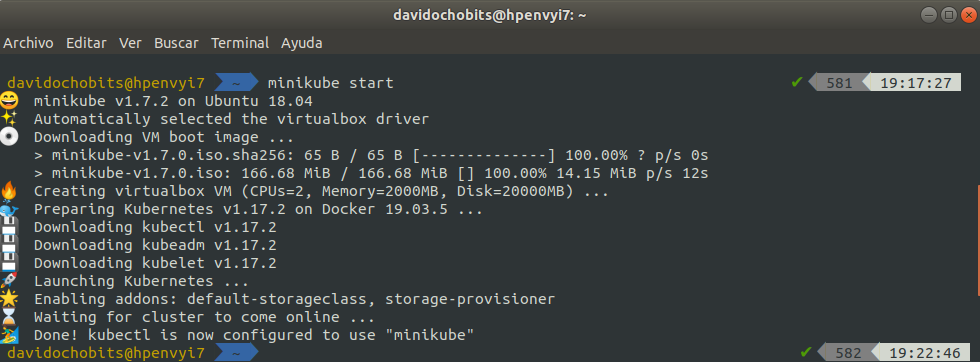980x362 pixels.
Task: Click the green checkmark next to 581
Action: pos(797,82)
